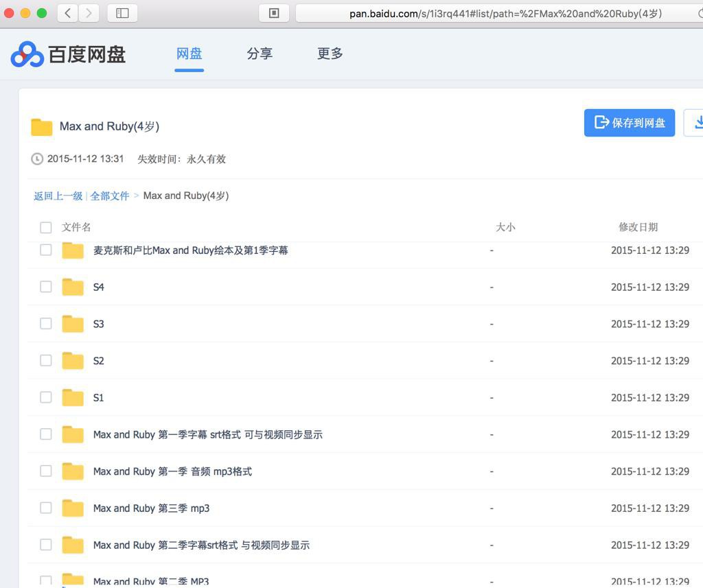Check the S2 folder checkbox
The width and height of the screenshot is (703, 588).
[46, 360]
